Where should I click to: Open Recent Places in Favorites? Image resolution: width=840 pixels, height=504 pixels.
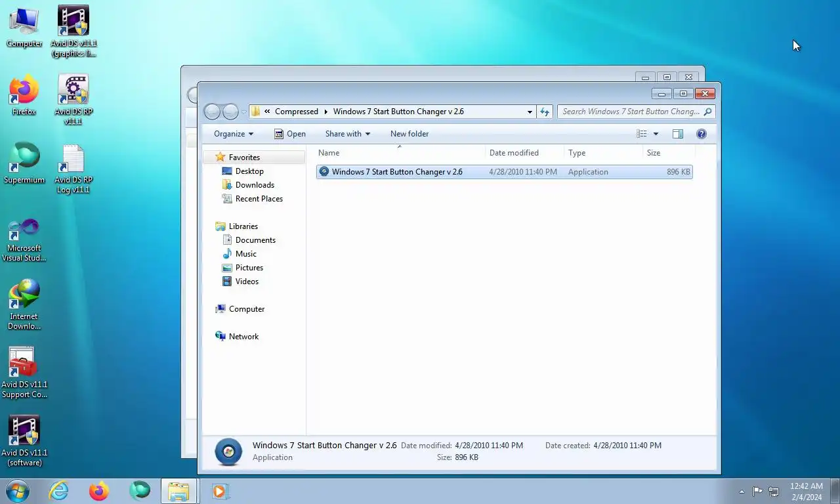pos(259,199)
